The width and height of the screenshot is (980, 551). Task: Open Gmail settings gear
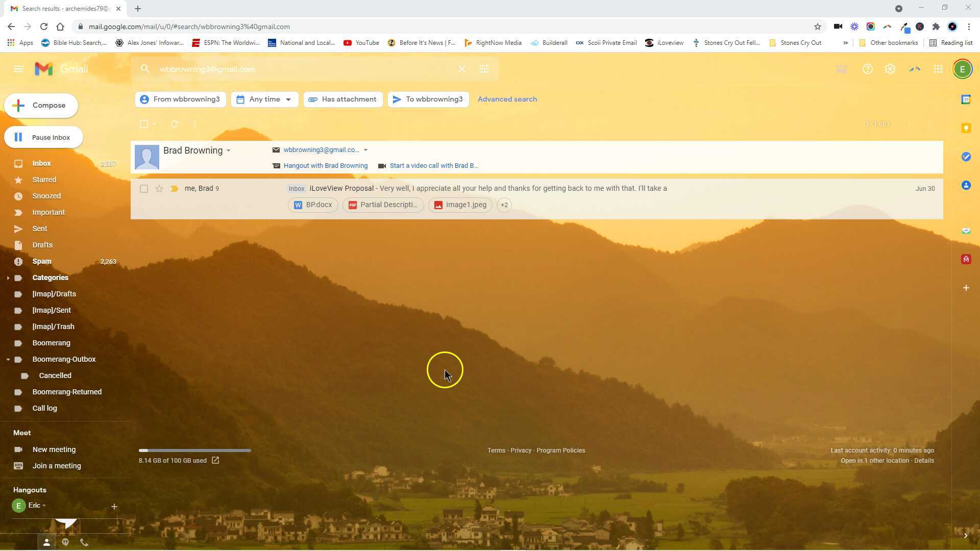(890, 69)
